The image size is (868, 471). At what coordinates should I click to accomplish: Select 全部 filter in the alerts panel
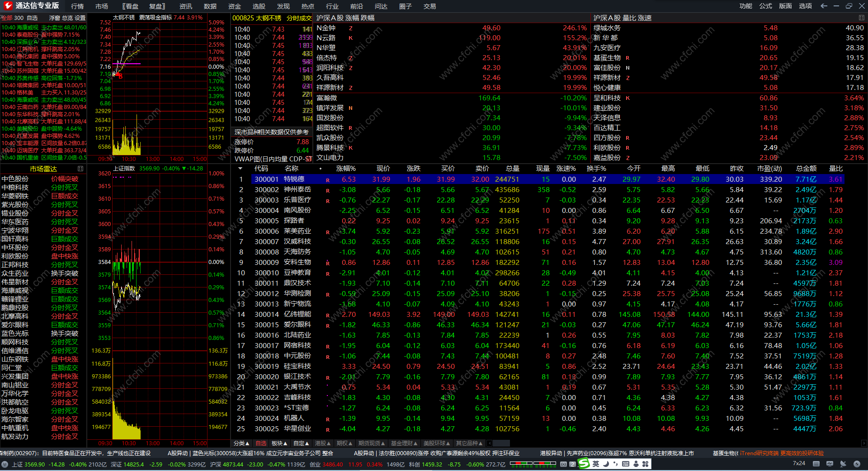(x=6, y=18)
